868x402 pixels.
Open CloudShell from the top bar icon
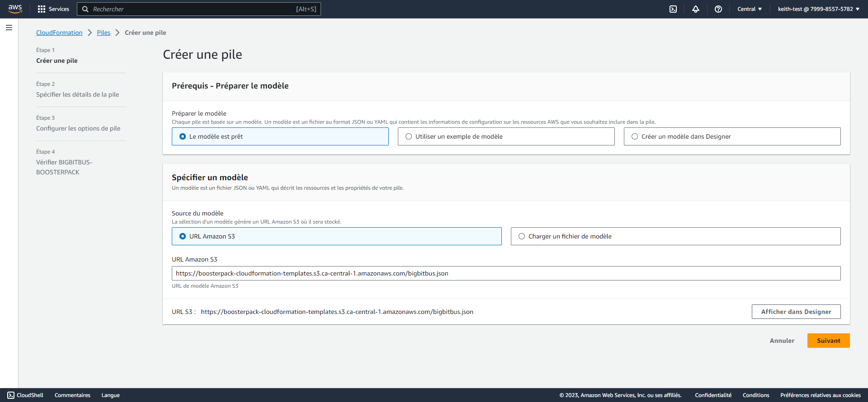coord(673,9)
